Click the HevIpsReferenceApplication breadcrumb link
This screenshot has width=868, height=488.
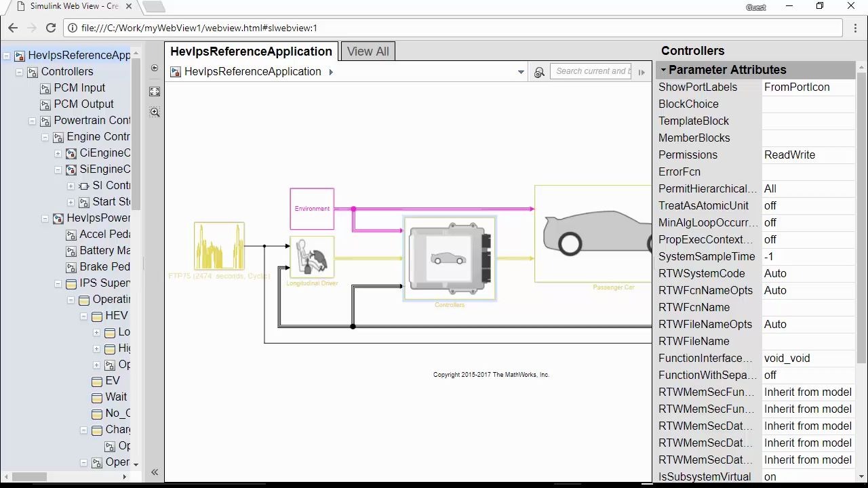(x=252, y=72)
